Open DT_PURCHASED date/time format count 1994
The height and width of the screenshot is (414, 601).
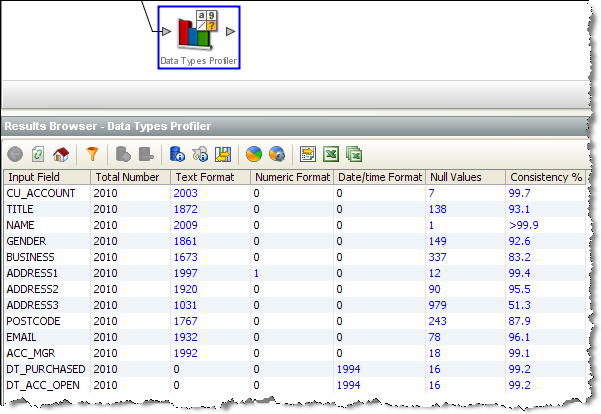[348, 369]
